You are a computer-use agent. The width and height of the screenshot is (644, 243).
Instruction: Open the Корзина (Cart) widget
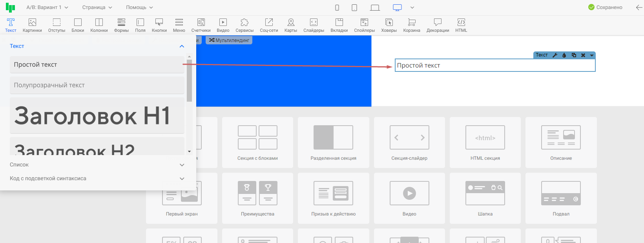[x=411, y=25]
